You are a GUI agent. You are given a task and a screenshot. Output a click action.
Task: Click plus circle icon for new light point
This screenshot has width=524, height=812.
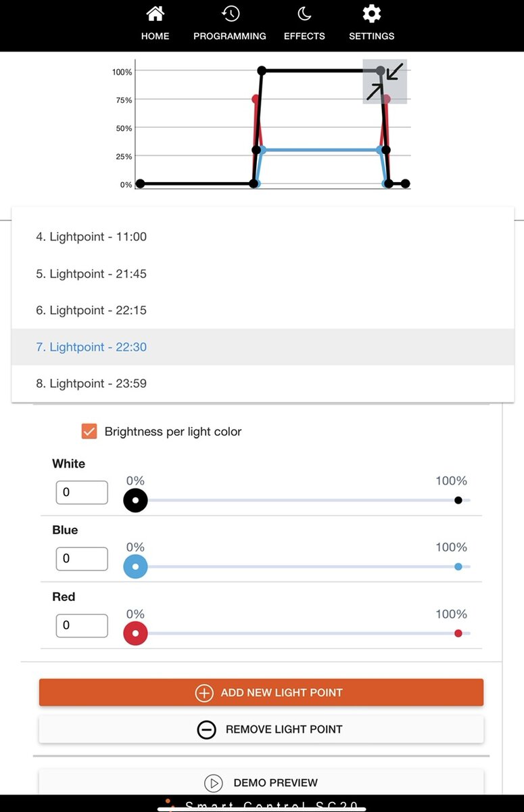(x=204, y=693)
